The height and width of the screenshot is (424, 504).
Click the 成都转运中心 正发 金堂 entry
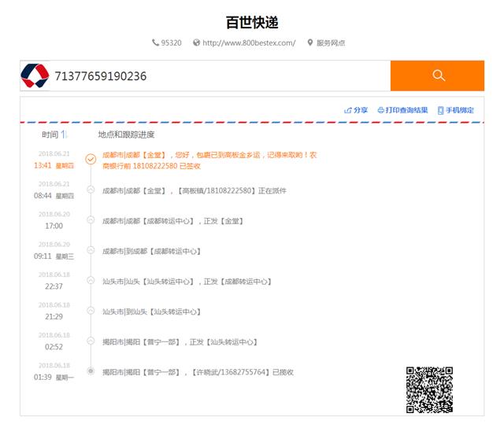tap(172, 221)
